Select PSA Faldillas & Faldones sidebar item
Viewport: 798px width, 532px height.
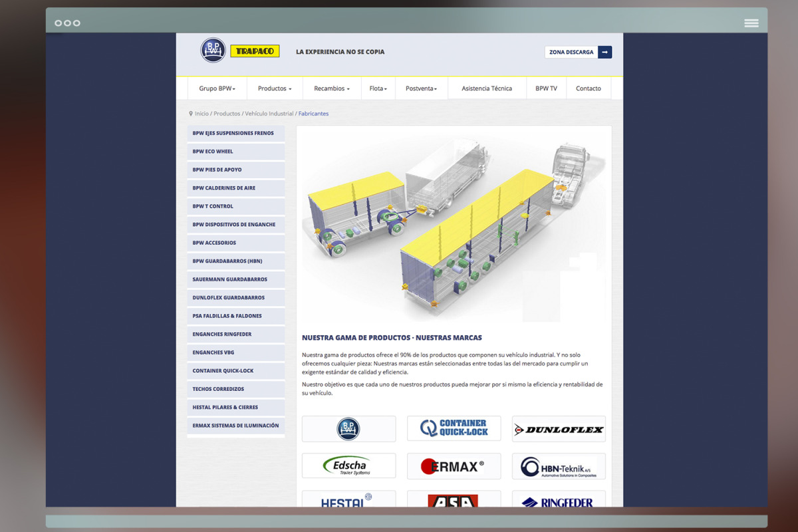tap(236, 316)
